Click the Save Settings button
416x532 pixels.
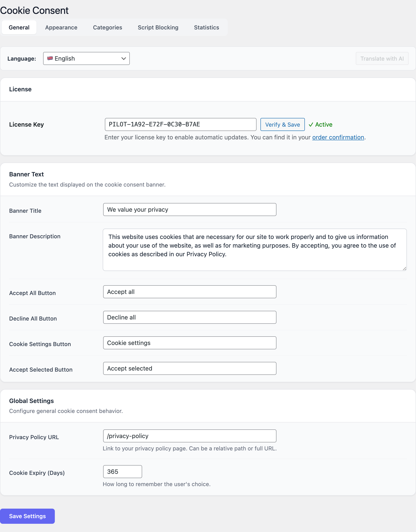tap(27, 516)
